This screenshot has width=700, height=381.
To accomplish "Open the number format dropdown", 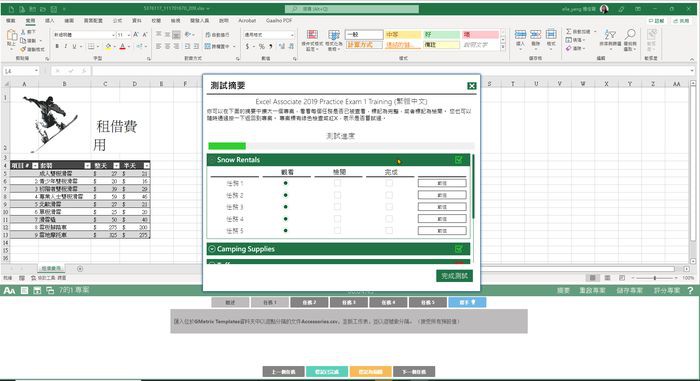I will coord(292,35).
